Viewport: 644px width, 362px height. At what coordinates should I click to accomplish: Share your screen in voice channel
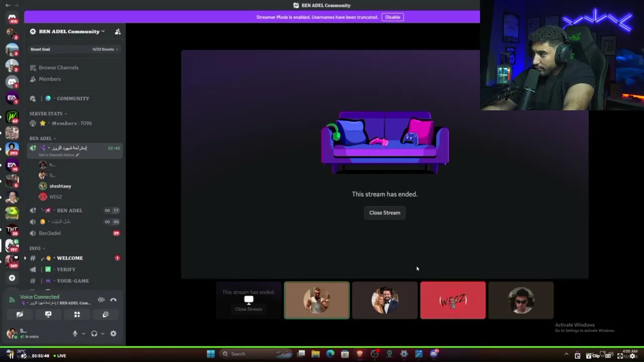(x=48, y=314)
